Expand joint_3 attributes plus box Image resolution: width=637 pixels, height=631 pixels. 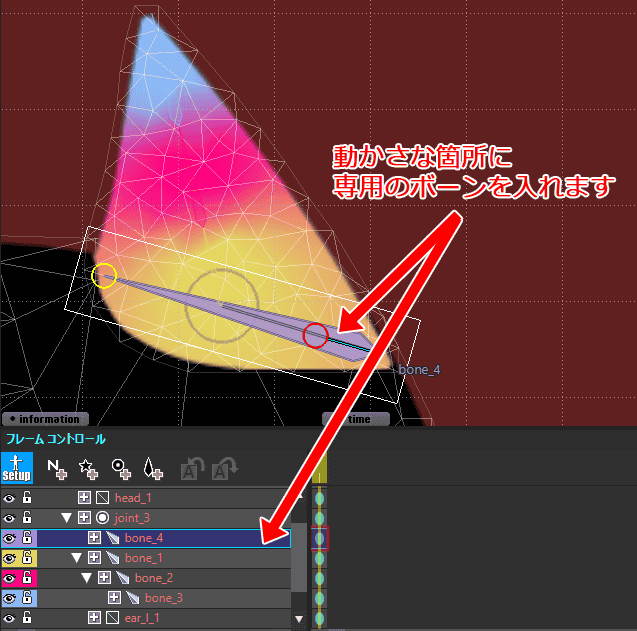pos(84,518)
